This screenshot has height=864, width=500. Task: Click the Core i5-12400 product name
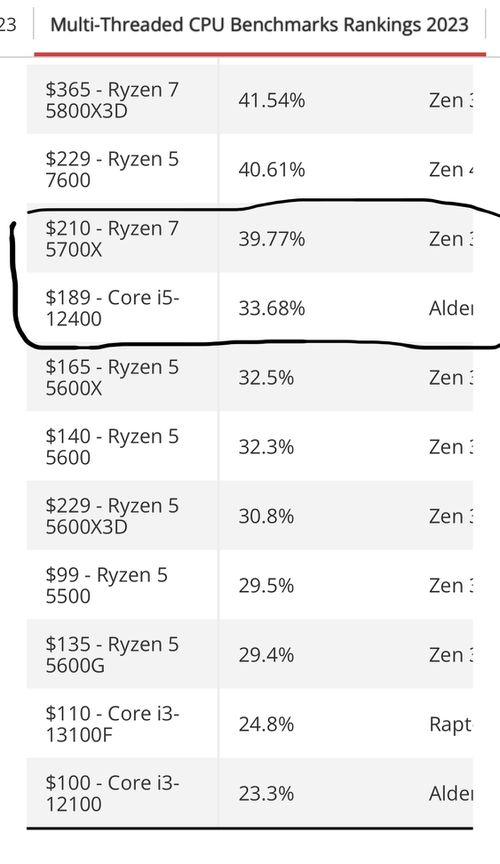(112, 308)
